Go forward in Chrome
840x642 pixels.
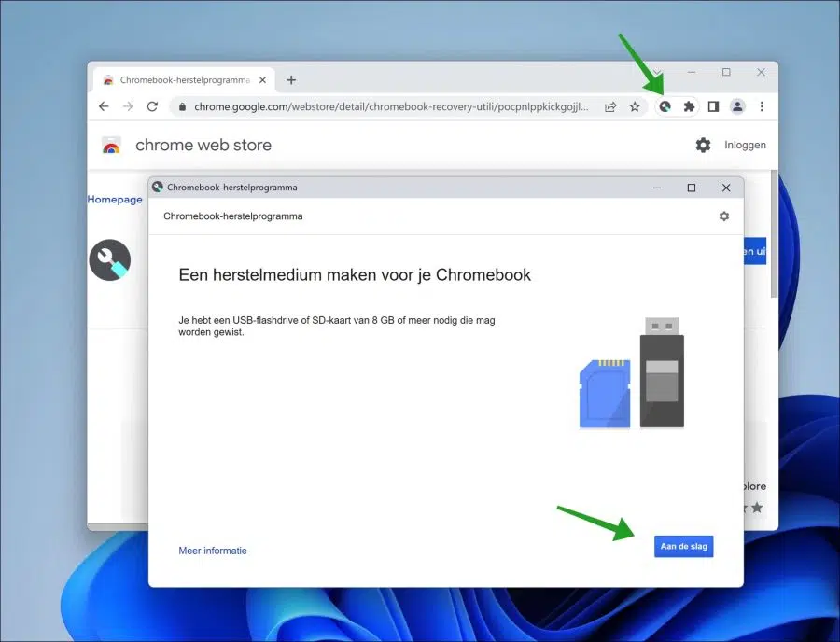click(128, 106)
